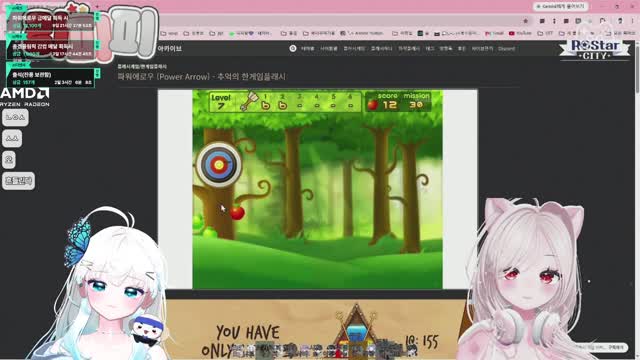Open the search icon in site navigation
This screenshot has height=360, width=640.
(x=293, y=48)
